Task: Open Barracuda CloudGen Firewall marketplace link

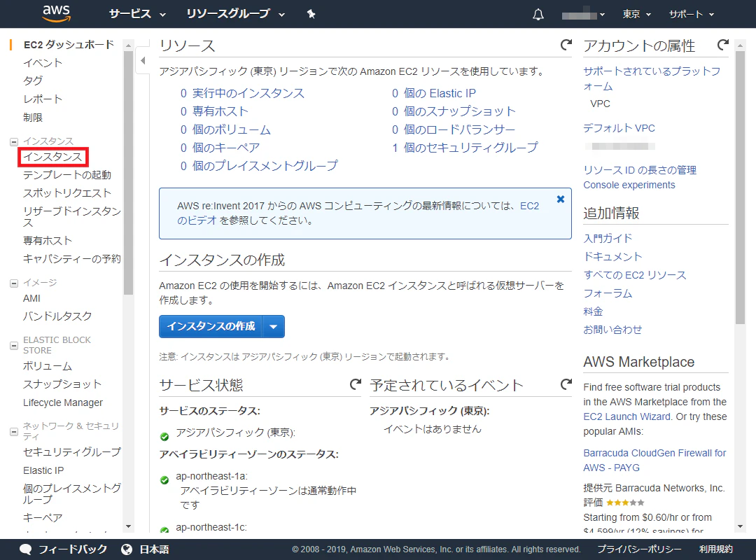Action: pos(654,460)
